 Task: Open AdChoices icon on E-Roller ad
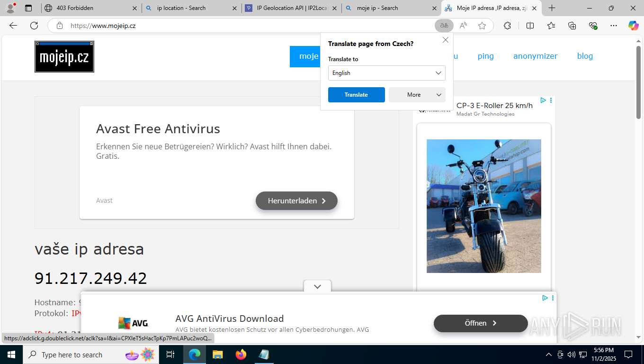coord(543,100)
